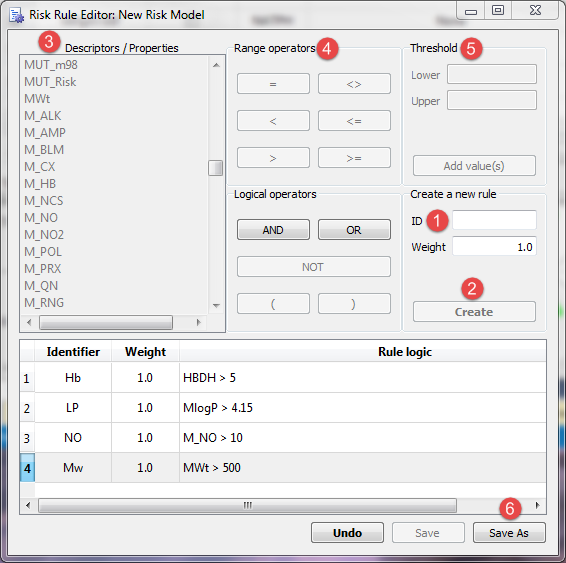Click the HBDH > 5 rule logic
This screenshot has width=566, height=563.
coord(363,378)
